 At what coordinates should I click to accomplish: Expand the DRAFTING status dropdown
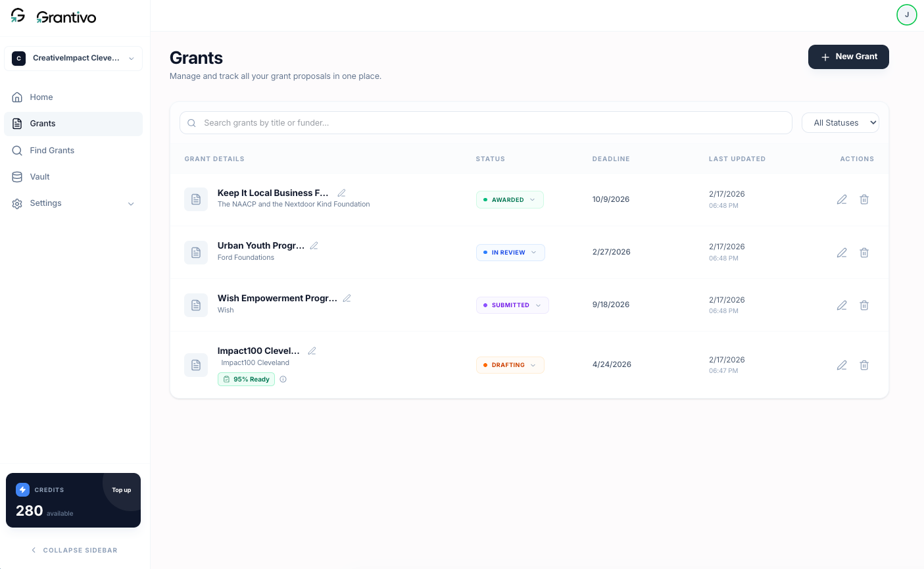[510, 364]
